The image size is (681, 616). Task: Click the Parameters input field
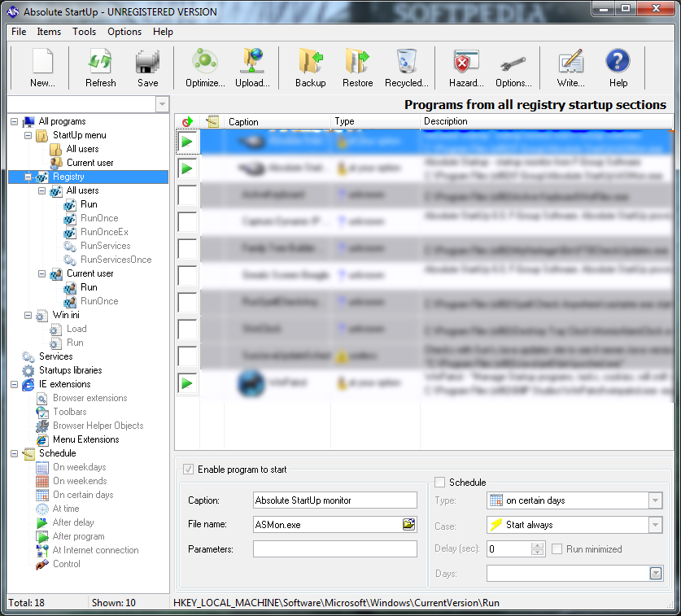(x=335, y=549)
